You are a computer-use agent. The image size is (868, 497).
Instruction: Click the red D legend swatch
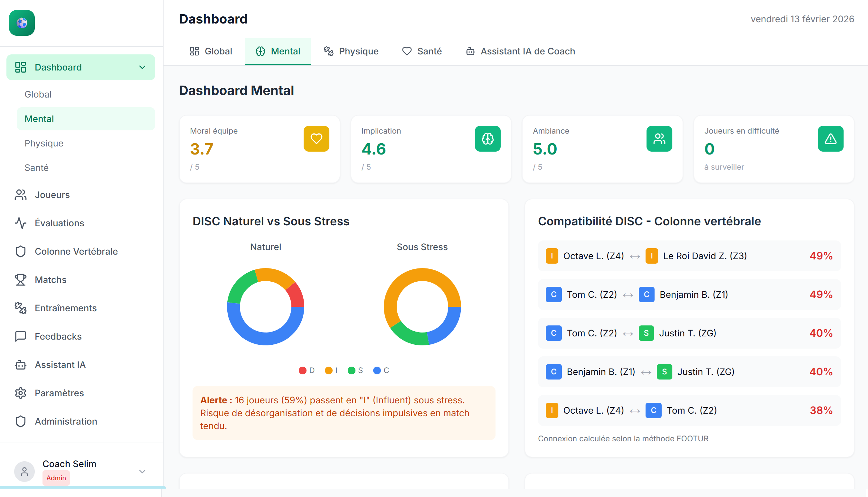(302, 370)
